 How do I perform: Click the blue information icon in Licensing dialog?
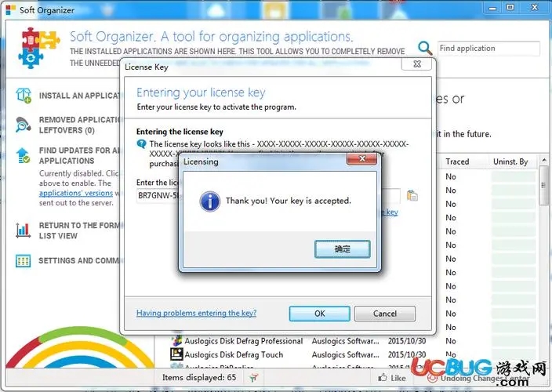pyautogui.click(x=210, y=201)
